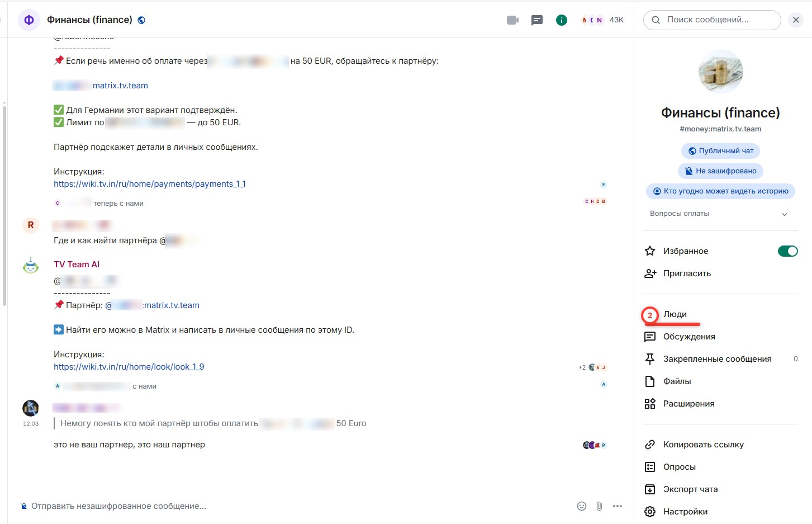Start a video call in the room header
The image size is (812, 524).
(x=512, y=20)
